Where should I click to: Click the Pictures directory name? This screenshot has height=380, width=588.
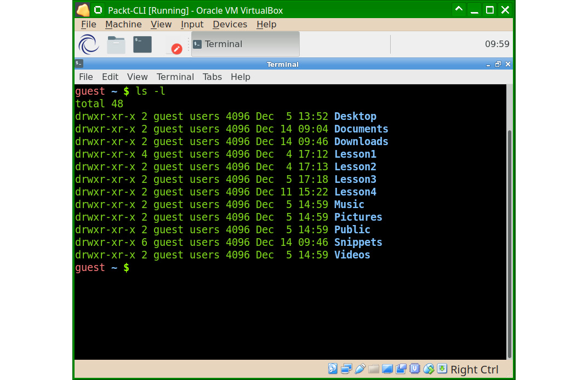point(358,217)
